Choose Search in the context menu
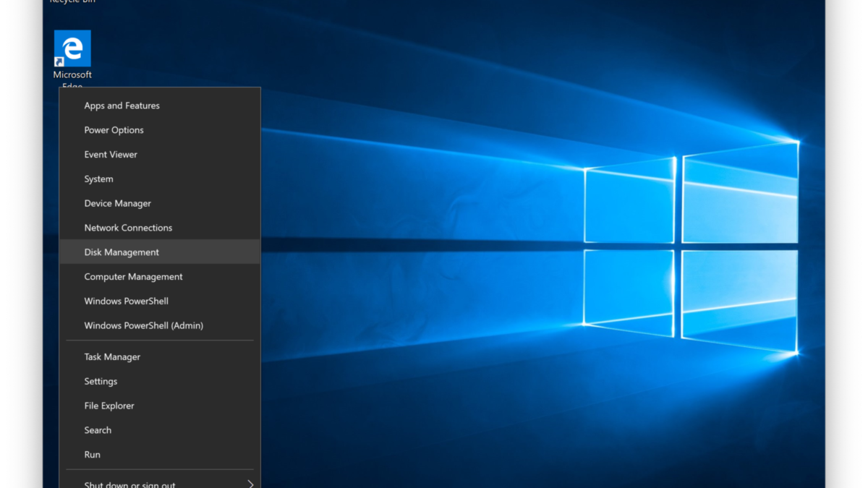 98,430
